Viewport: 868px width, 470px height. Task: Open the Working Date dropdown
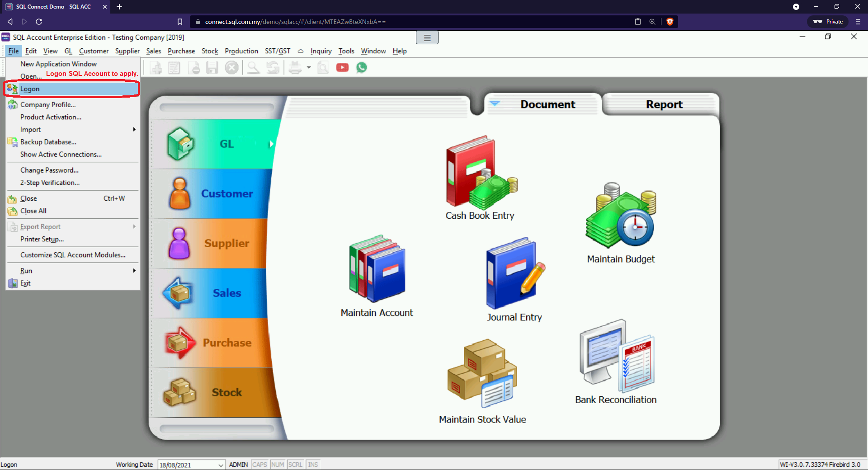[220, 465]
